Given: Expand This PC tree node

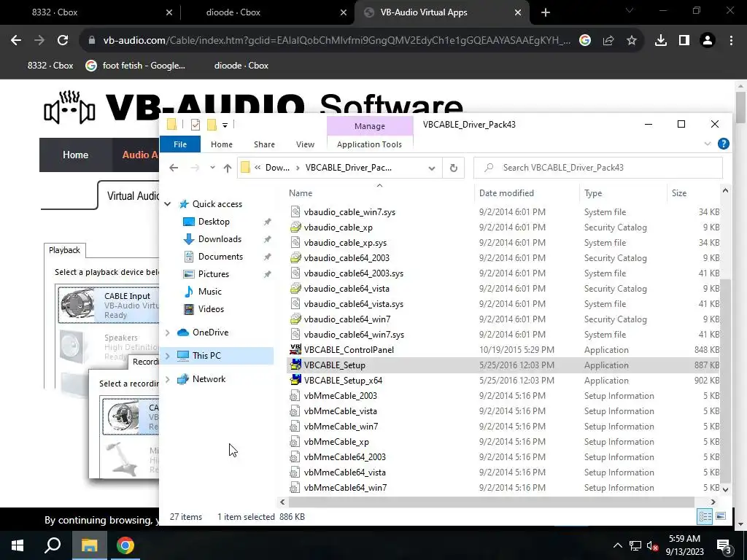Looking at the screenshot, I should click(168, 355).
